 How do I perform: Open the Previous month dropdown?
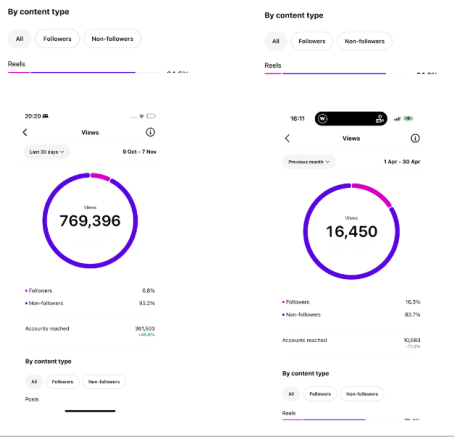click(x=309, y=162)
